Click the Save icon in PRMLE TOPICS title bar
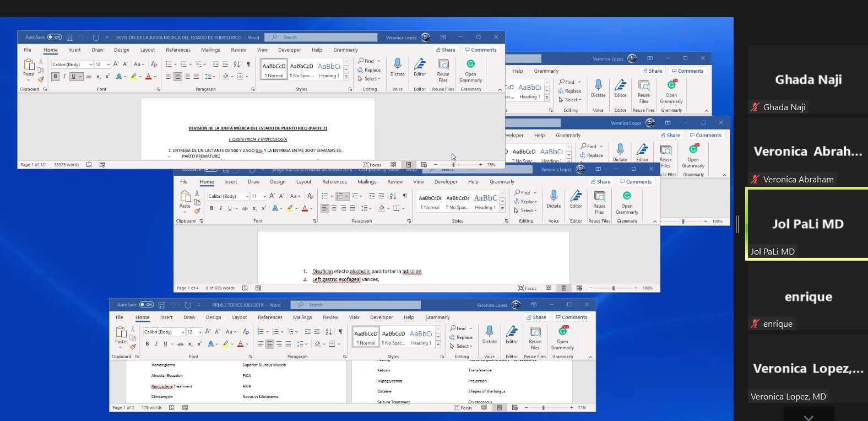This screenshot has width=868, height=421. (x=162, y=305)
